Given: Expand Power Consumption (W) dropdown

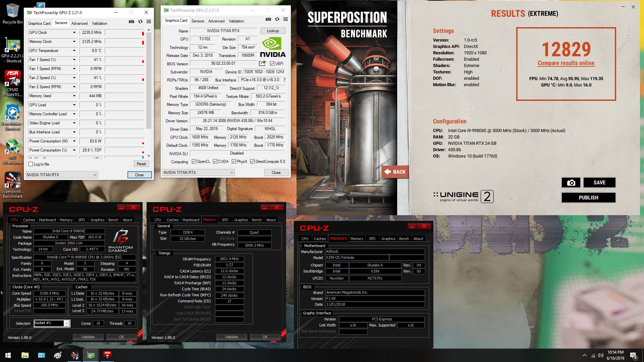Looking at the screenshot, I should 74,141.
